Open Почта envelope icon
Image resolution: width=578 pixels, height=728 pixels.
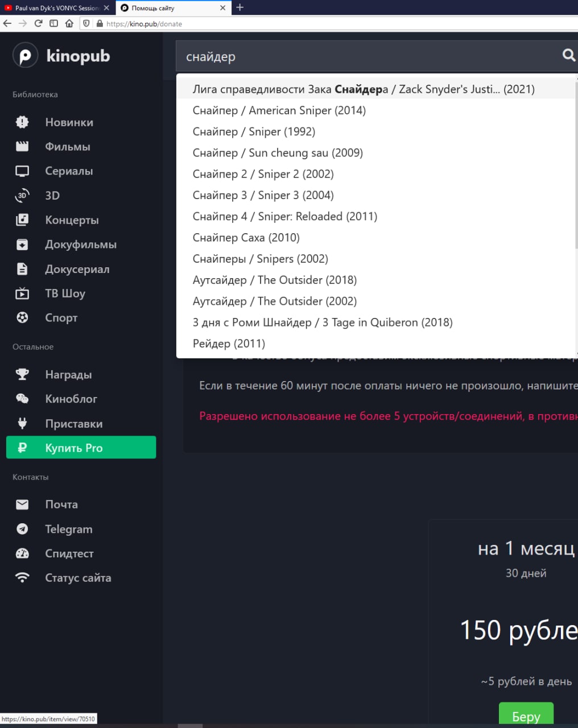[x=22, y=504]
